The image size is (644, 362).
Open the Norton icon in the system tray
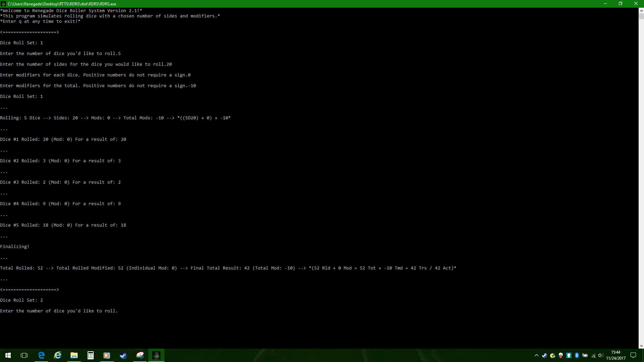coord(552,355)
